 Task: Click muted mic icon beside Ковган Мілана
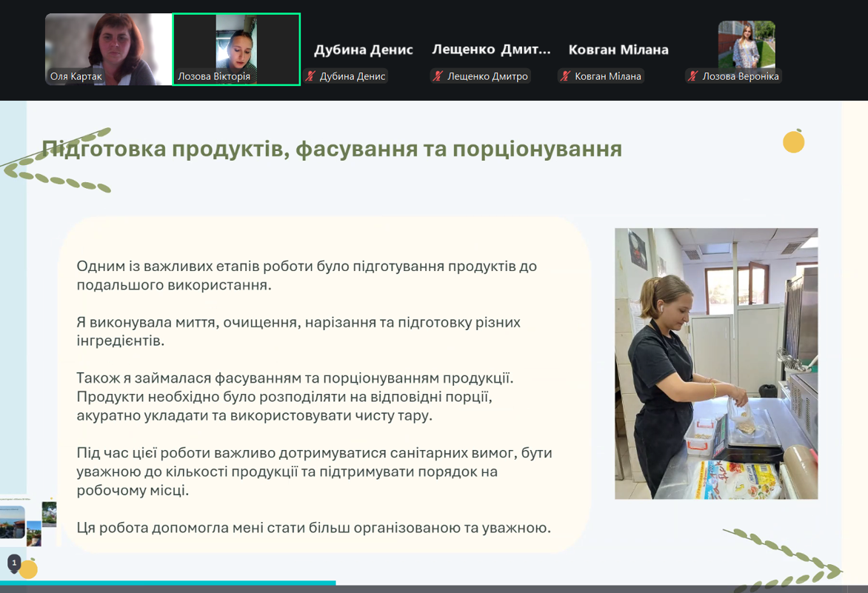point(565,76)
